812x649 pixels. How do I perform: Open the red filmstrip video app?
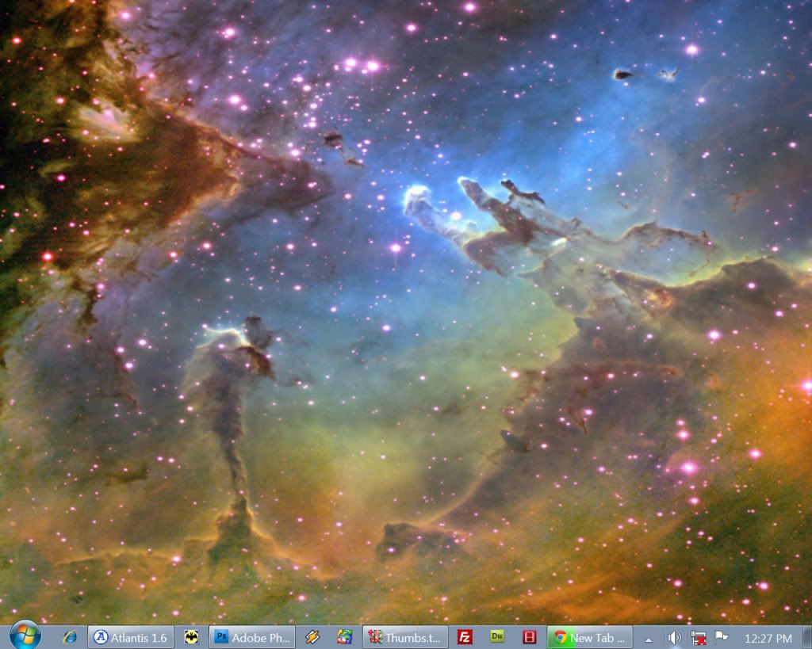coord(530,637)
